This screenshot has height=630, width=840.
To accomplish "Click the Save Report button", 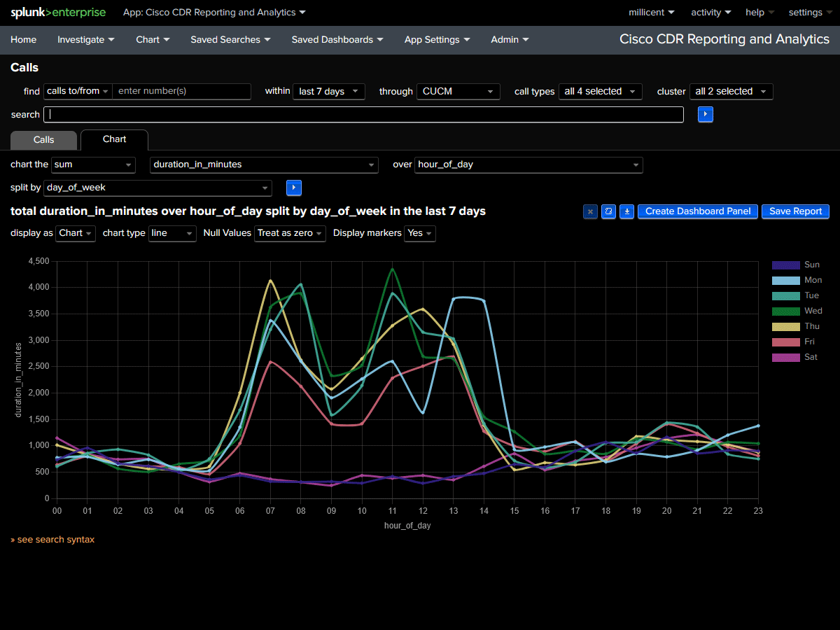I will 795,211.
